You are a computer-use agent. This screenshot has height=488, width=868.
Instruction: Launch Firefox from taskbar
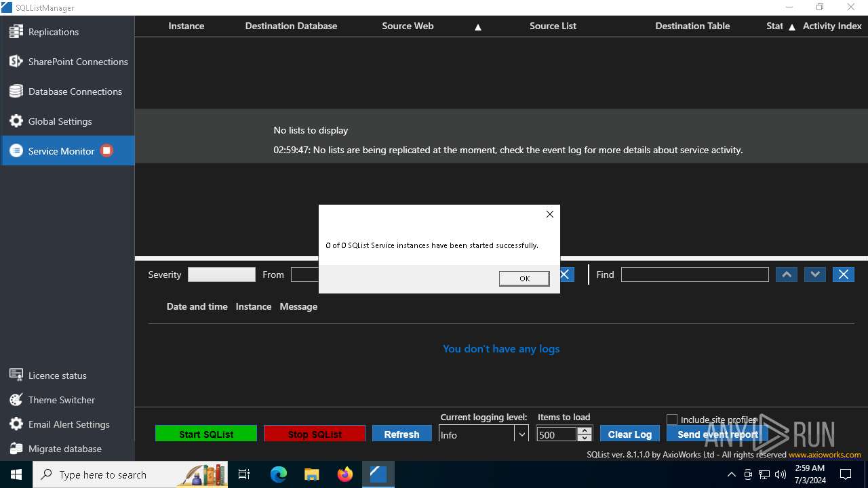345,474
